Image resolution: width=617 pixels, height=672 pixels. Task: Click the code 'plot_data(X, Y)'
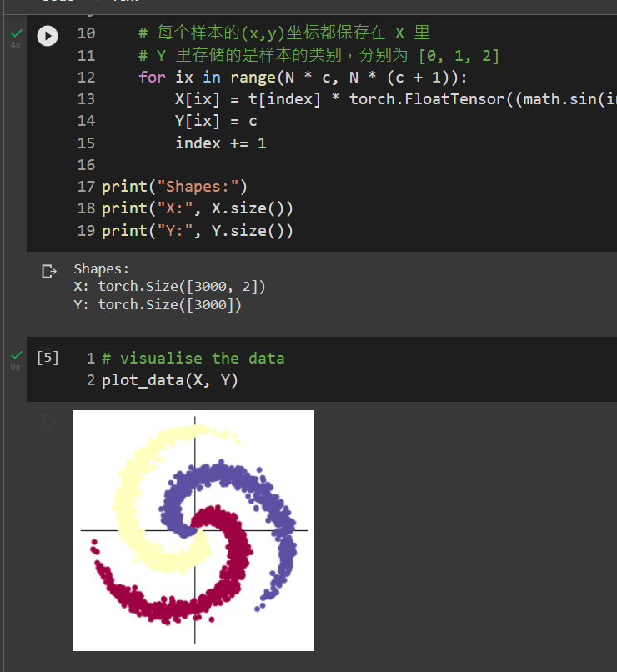click(x=170, y=380)
